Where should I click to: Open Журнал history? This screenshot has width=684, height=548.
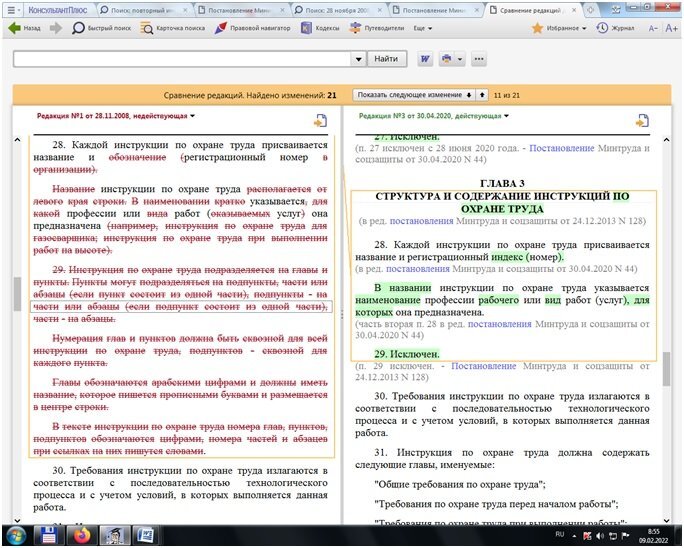point(615,28)
